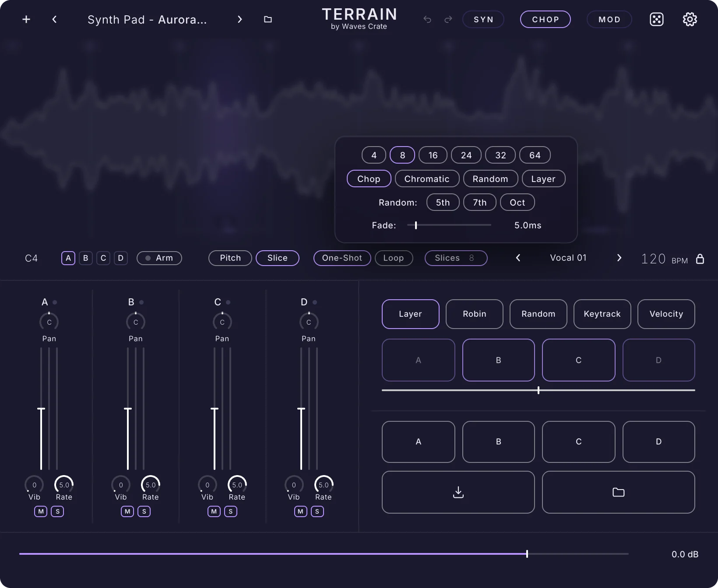Click the undo arrow icon
Viewport: 718px width, 588px height.
pyautogui.click(x=427, y=19)
